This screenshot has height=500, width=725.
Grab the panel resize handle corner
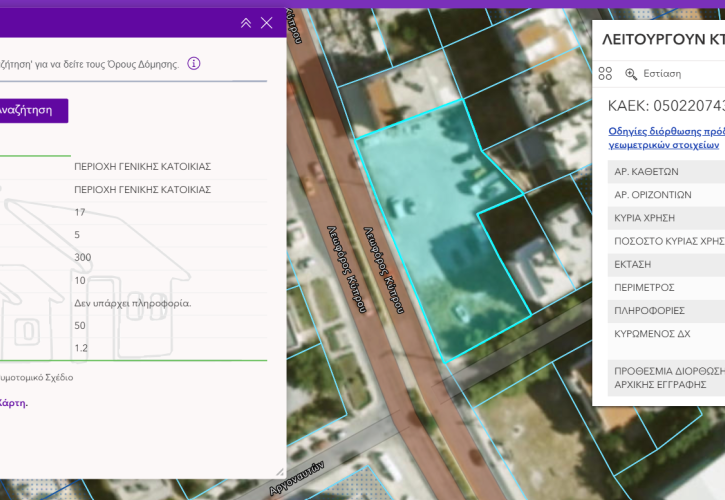pos(280,470)
